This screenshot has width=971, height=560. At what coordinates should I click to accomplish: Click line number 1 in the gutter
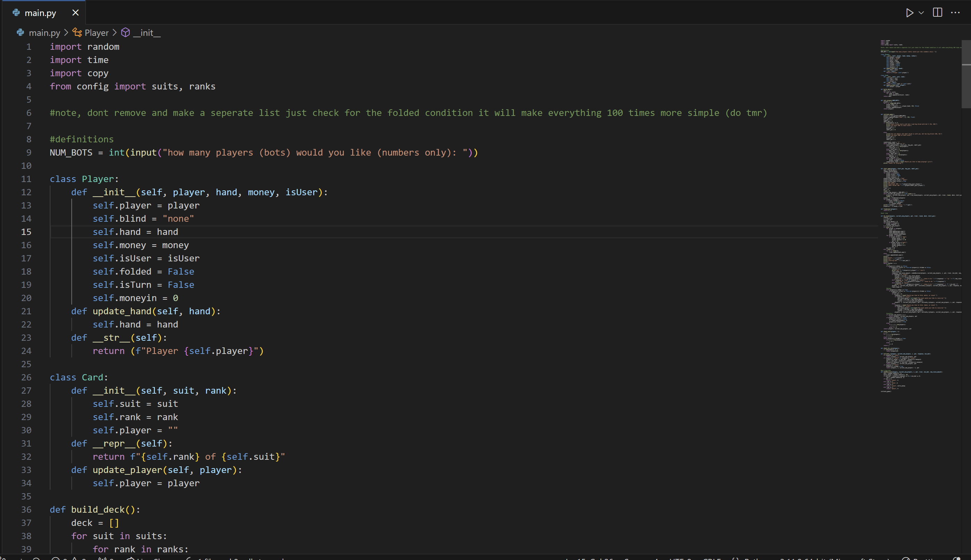coord(29,47)
